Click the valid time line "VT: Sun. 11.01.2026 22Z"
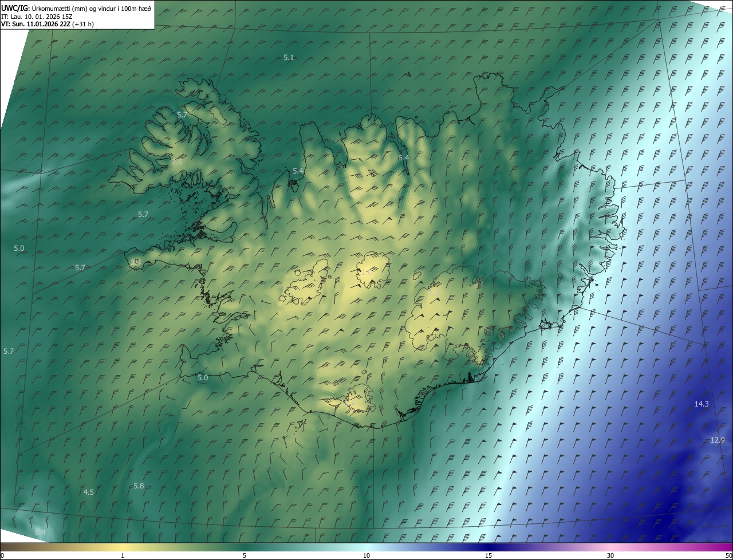This screenshot has width=733, height=560. [37, 24]
